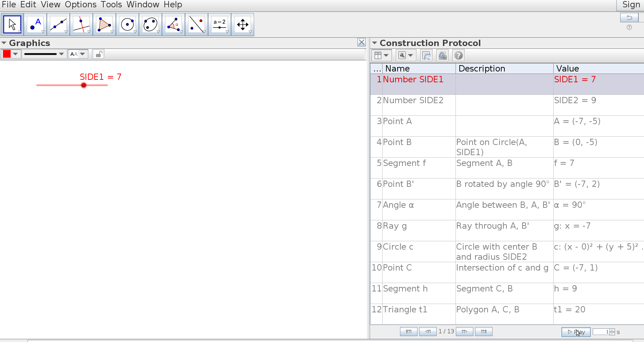
Task: Select the Move arrow tool
Action: click(12, 24)
